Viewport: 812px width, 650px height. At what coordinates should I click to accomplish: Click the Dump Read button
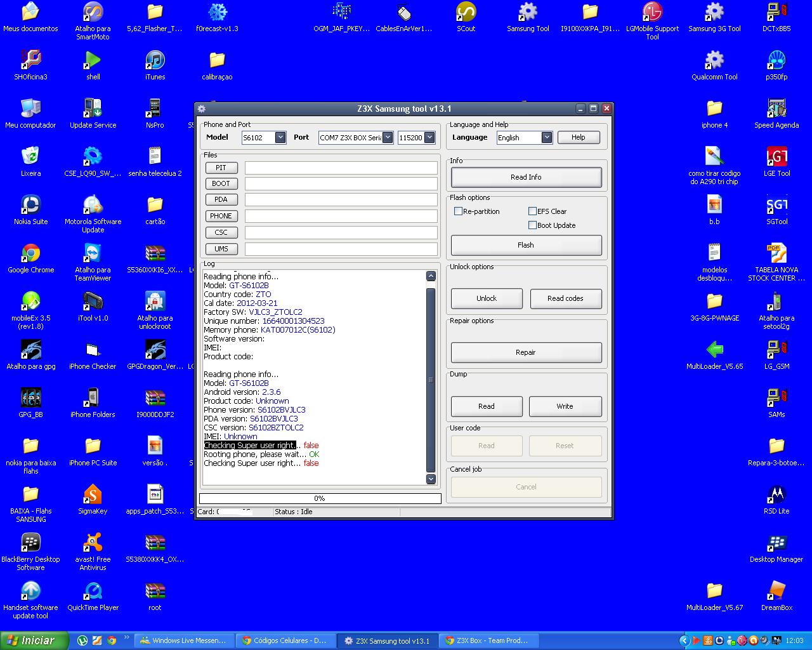487,406
